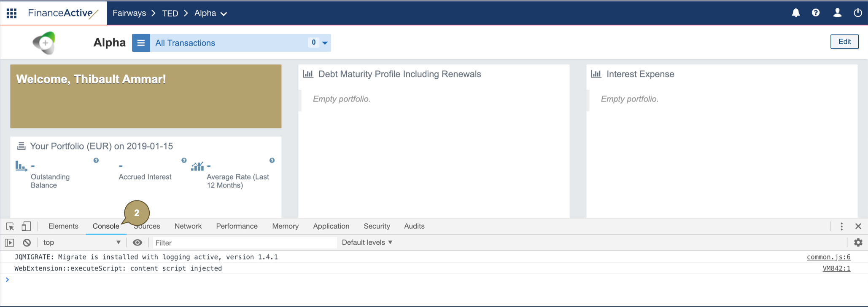Open the All Transactions dropdown
This screenshot has width=868, height=307.
pyautogui.click(x=324, y=43)
